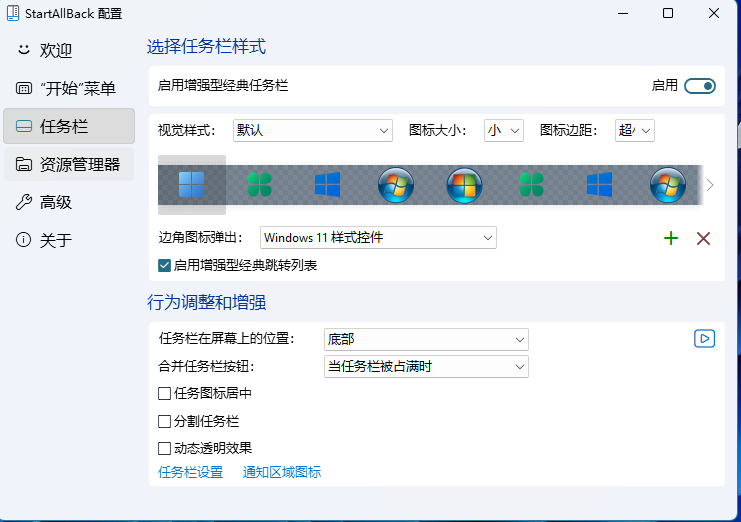Pick the first blue Windows 10 logo icon
The width and height of the screenshot is (741, 522).
(x=328, y=185)
